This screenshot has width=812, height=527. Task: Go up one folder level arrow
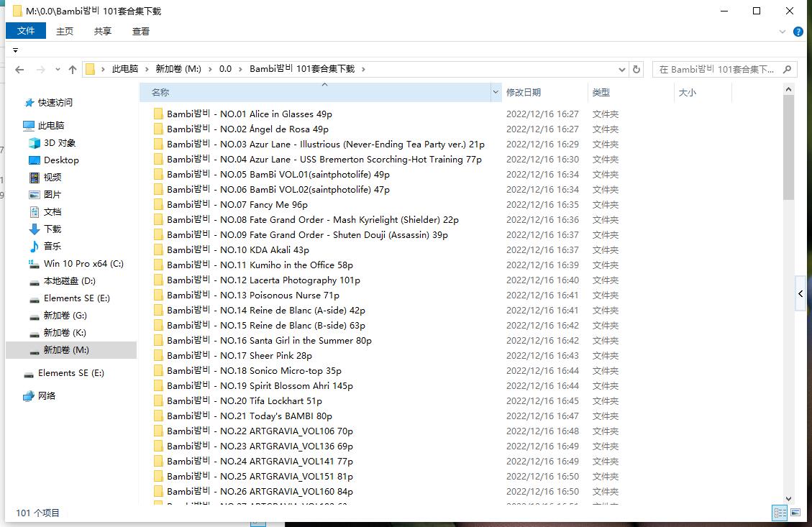(73, 69)
